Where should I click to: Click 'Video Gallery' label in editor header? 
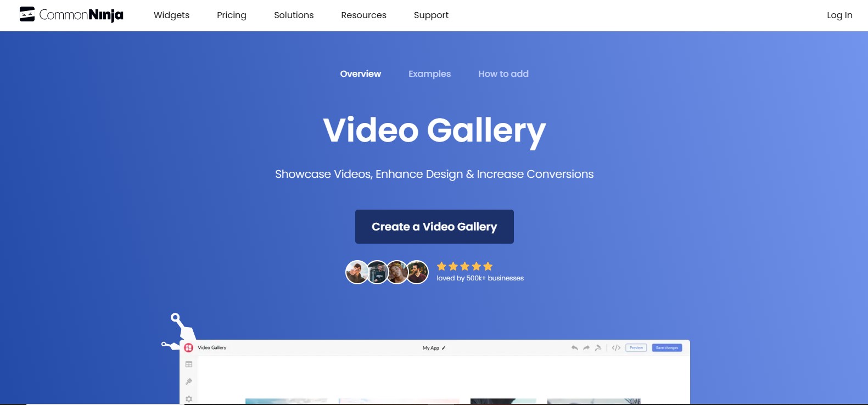(212, 348)
